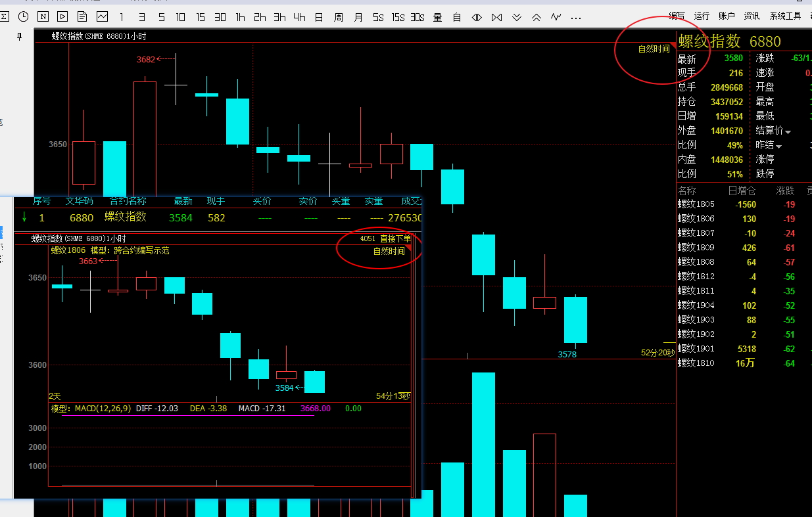Viewport: 812px width, 517px height.
Task: Open the 运行 menu
Action: (702, 16)
